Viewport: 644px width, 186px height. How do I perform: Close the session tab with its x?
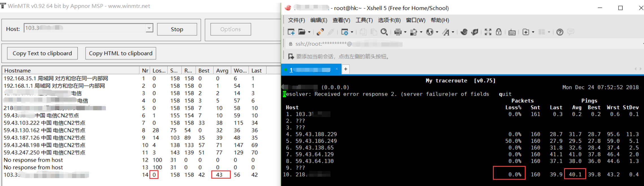337,69
